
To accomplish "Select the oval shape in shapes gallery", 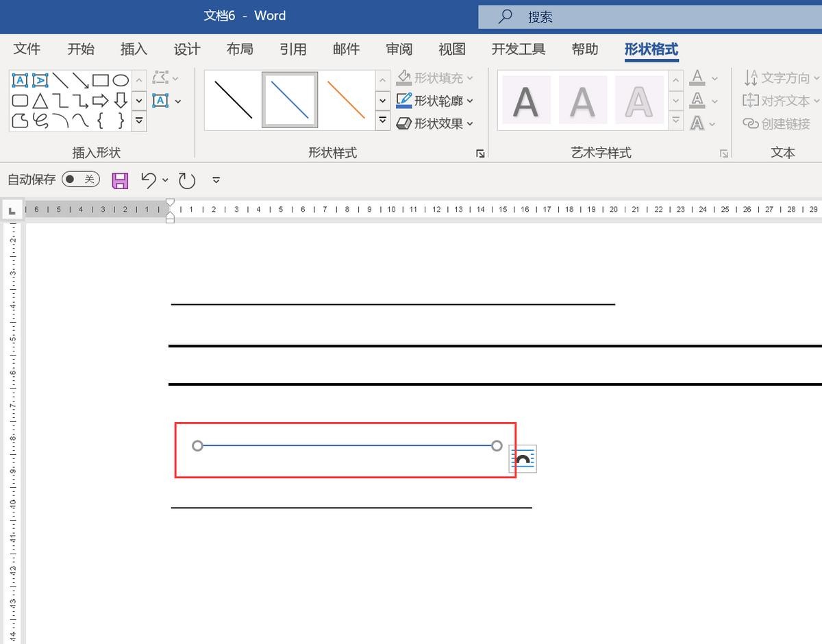I will coord(121,80).
